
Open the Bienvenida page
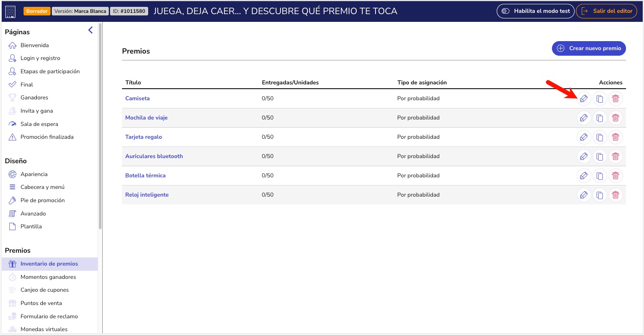point(35,45)
